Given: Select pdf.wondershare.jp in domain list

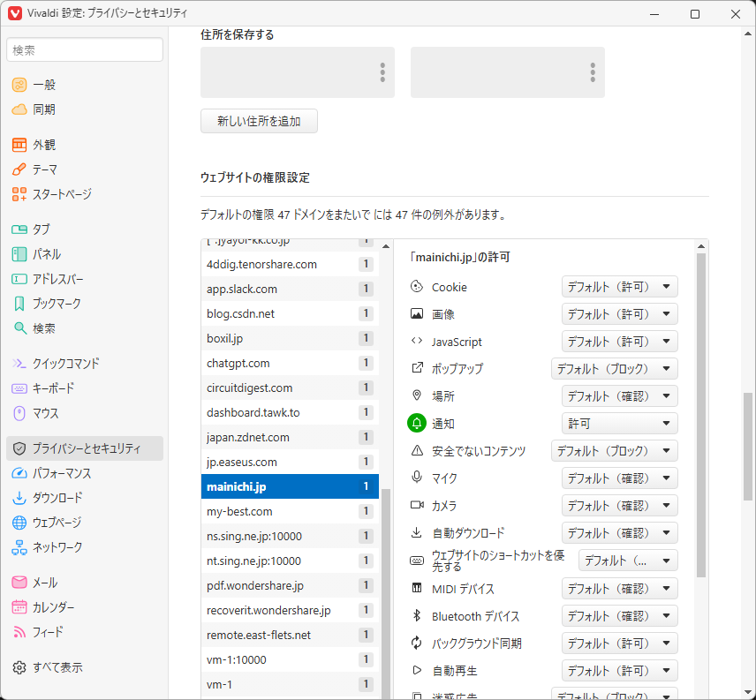Looking at the screenshot, I should tap(290, 585).
